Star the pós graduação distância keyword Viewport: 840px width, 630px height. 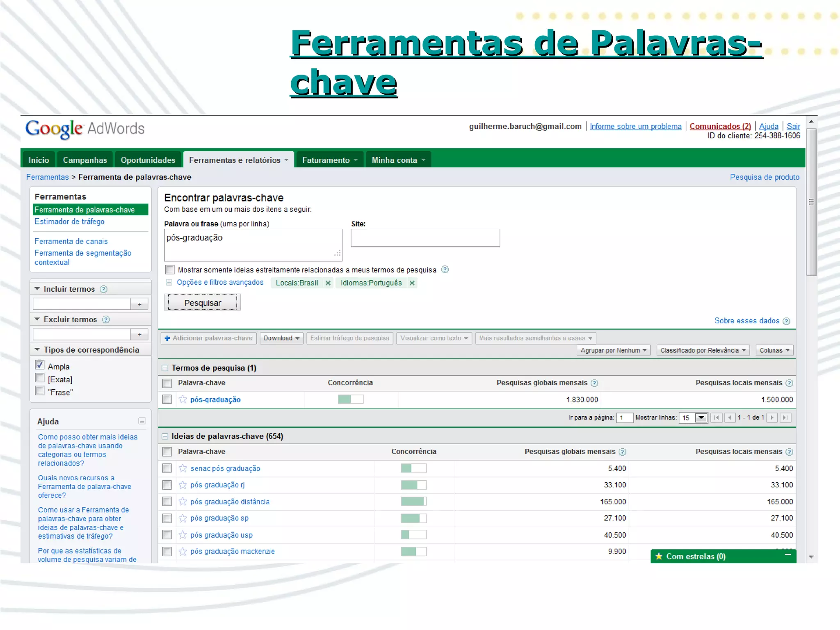[x=183, y=501]
